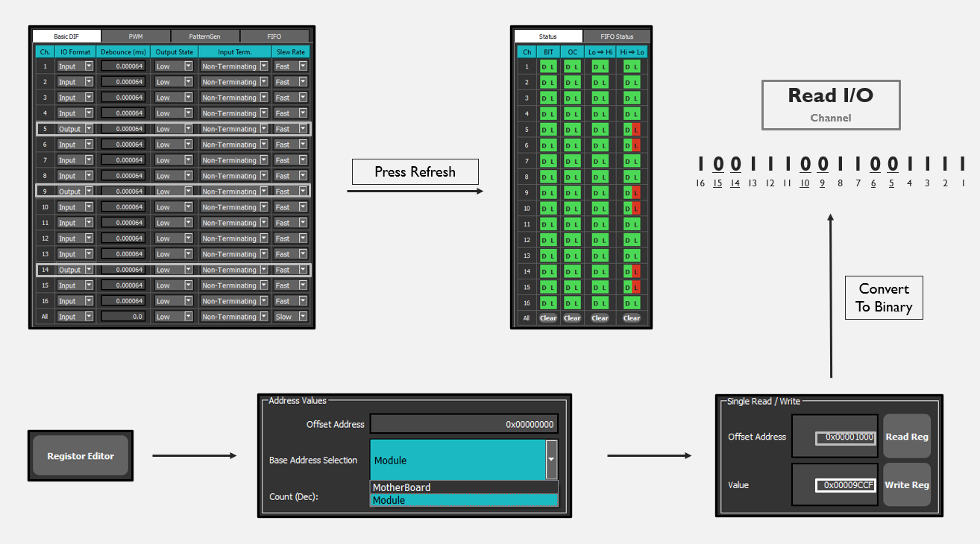Click channel 14 Debounce value field
The height and width of the screenshot is (544, 980).
[123, 270]
